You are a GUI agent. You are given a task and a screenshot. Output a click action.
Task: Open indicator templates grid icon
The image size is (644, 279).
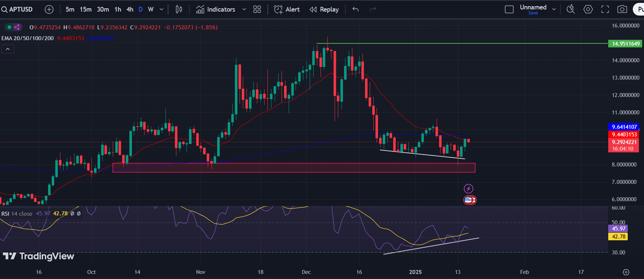[257, 9]
